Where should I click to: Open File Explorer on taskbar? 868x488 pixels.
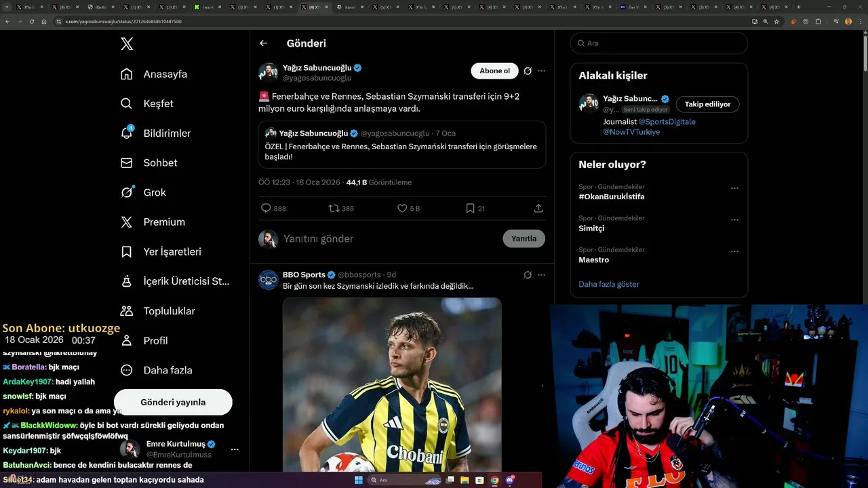tap(465, 480)
